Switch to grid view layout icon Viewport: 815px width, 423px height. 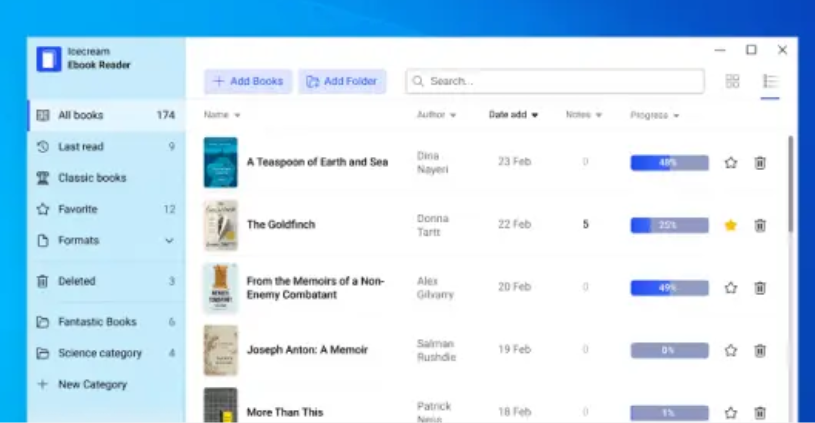732,81
